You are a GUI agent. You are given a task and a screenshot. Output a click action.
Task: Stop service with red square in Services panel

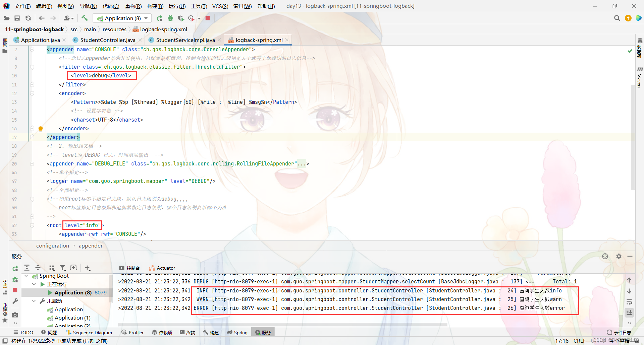click(x=15, y=290)
